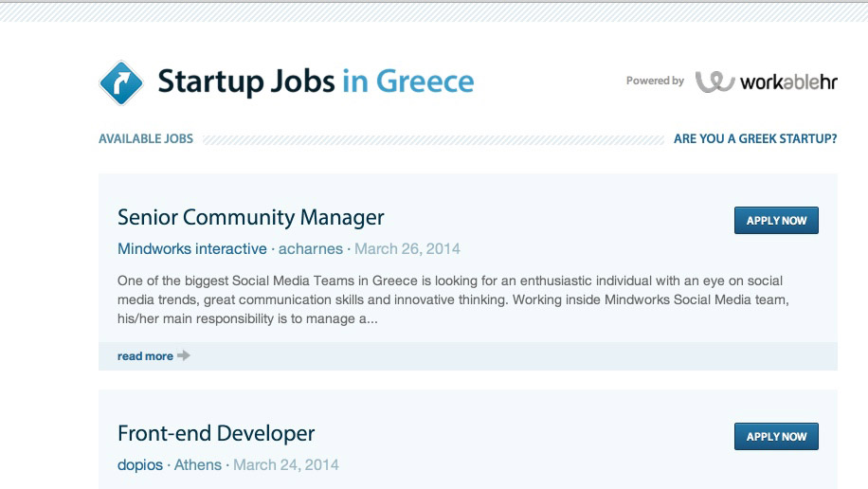The width and height of the screenshot is (868, 489).
Task: Click the Senior Community Manager description text
Action: [x=453, y=299]
